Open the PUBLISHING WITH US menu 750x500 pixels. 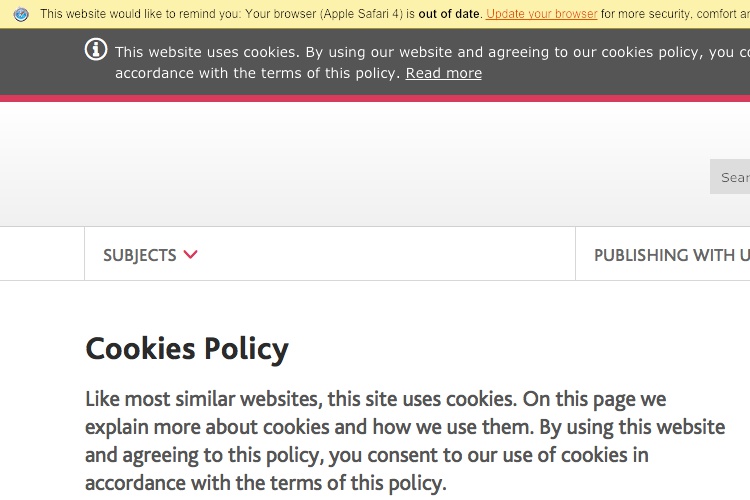point(672,255)
